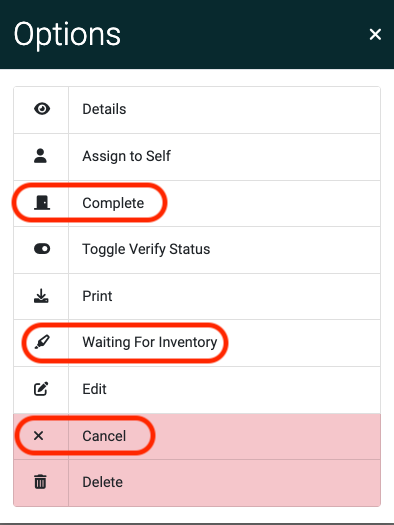Close the Options dialog with the X
The width and height of the screenshot is (394, 525).
(x=375, y=34)
